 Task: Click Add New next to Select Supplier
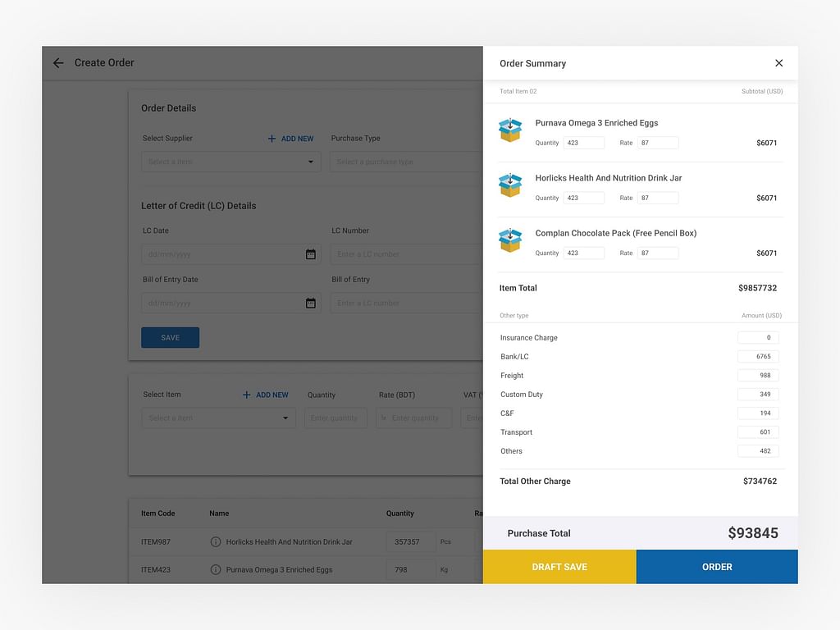tap(290, 139)
